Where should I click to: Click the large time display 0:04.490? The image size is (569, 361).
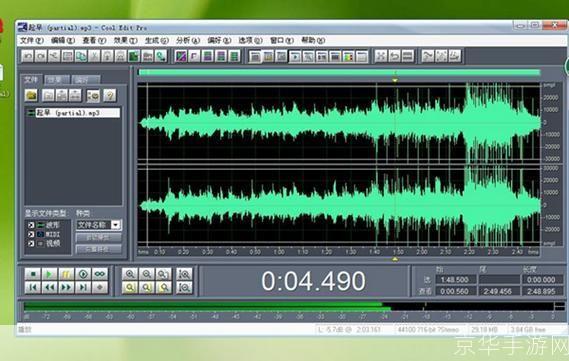[313, 281]
